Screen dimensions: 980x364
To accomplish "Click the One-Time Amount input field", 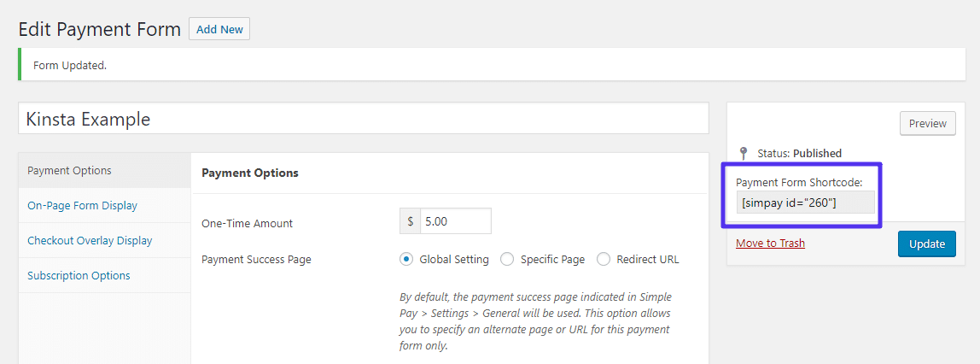I will coord(456,221).
